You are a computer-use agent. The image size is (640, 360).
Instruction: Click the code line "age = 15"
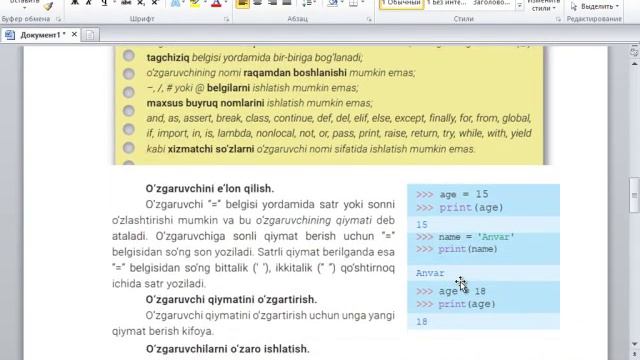click(464, 194)
